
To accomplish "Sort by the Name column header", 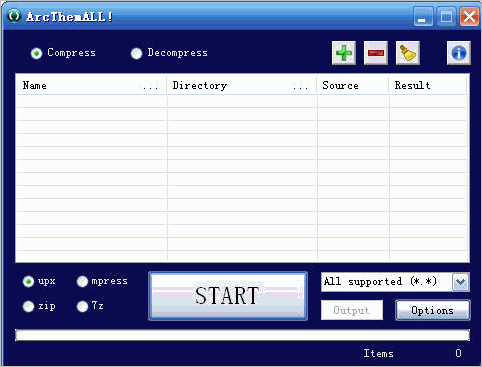I will [x=91, y=85].
